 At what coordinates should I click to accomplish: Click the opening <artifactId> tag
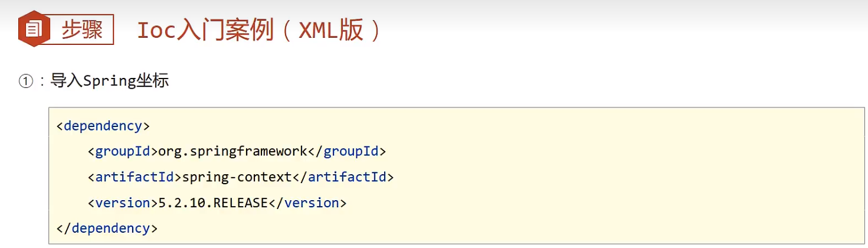[x=135, y=177]
